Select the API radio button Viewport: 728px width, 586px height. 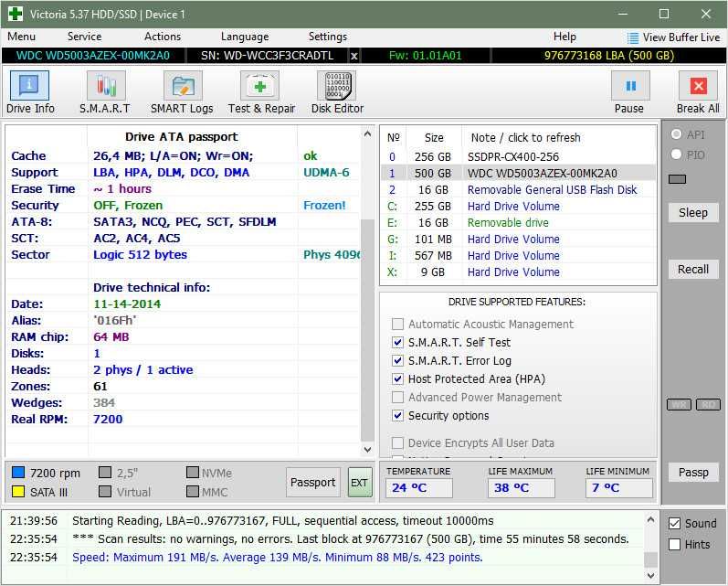[677, 134]
